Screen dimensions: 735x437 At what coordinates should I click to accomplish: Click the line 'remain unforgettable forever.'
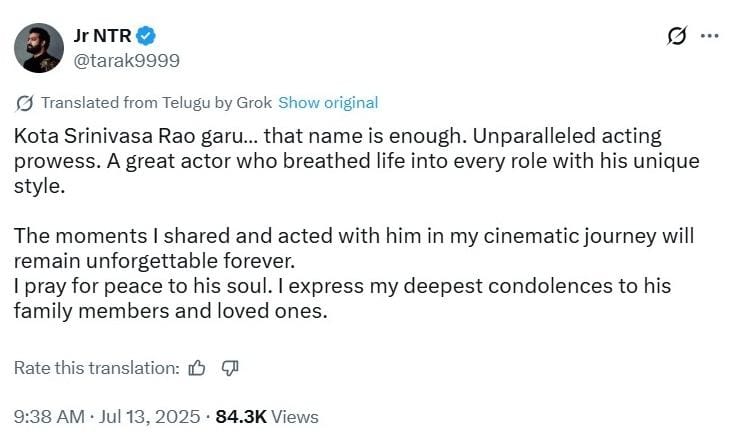(x=155, y=261)
